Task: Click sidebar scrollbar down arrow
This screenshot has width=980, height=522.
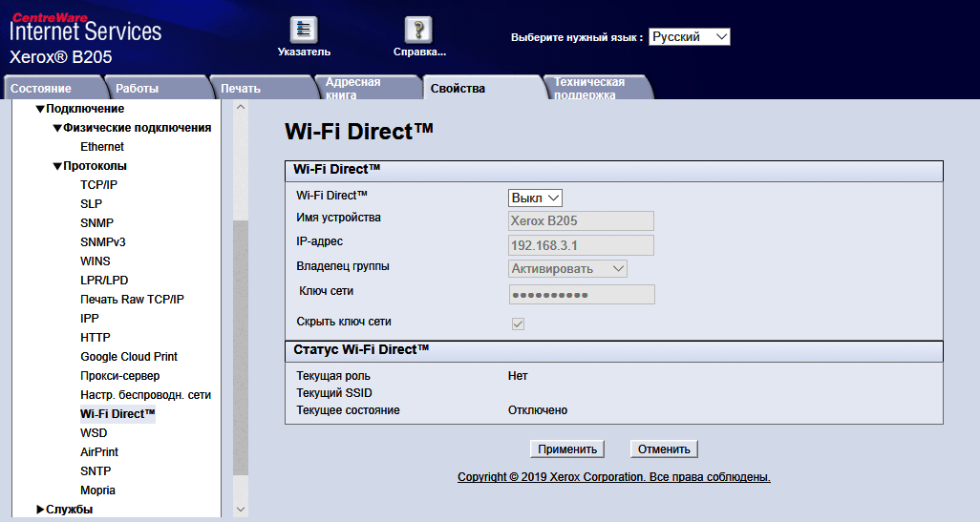Action: click(x=241, y=510)
